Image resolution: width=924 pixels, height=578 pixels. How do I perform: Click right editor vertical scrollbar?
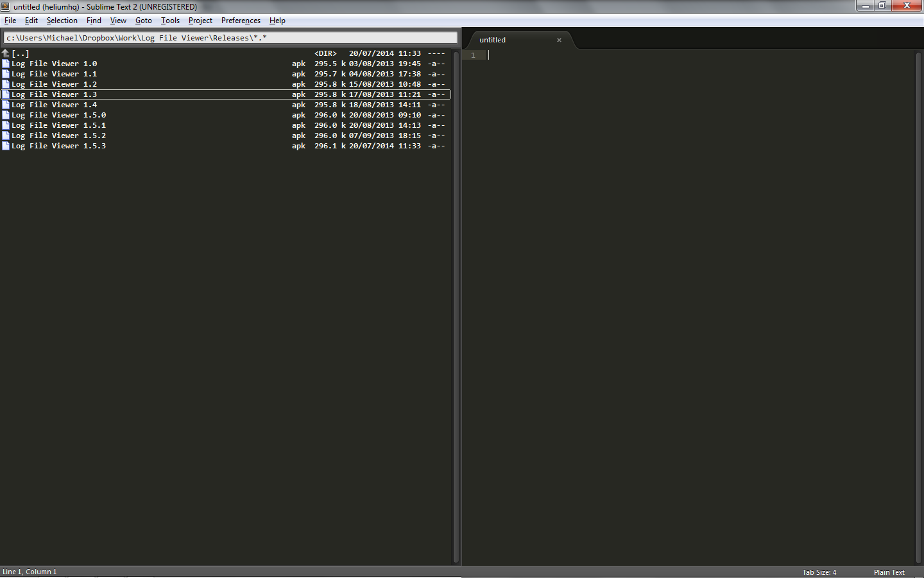pos(918,306)
